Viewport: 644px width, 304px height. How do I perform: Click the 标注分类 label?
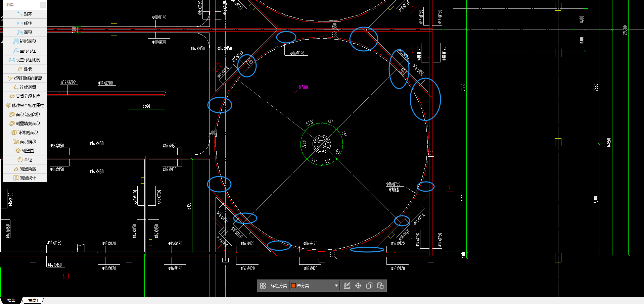coord(279,286)
